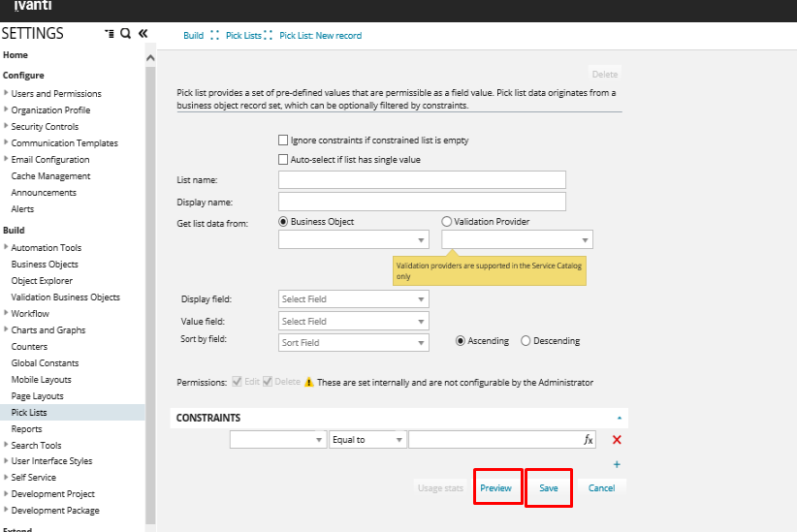This screenshot has height=532, width=797.
Task: Collapse the Constraints section arrow
Action: pos(620,418)
